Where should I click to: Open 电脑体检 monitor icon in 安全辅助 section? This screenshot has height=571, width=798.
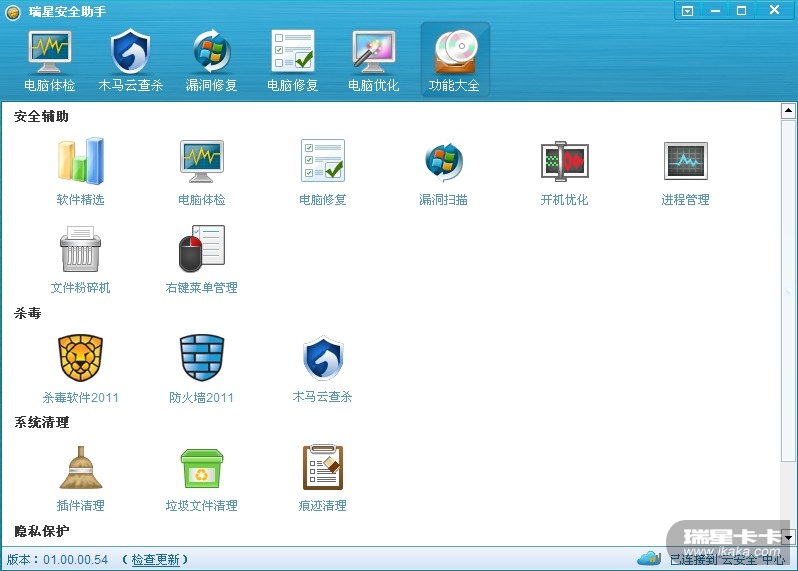pos(202,161)
